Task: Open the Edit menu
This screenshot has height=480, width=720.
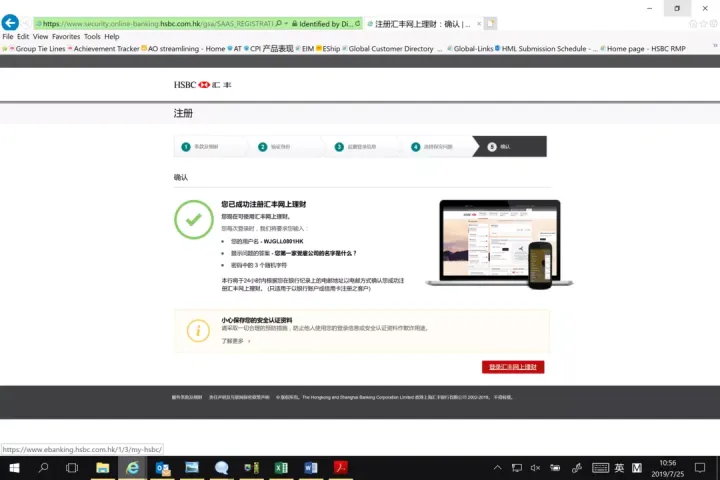Action: tap(23, 36)
